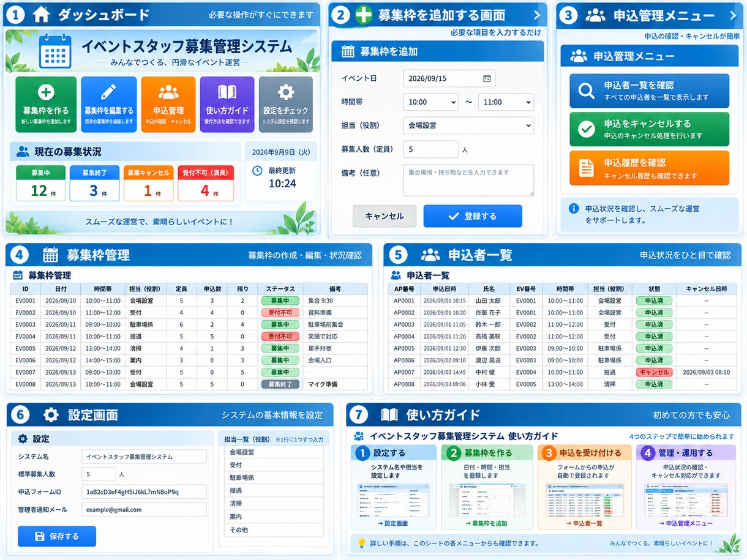Click the 駐車場前集合 note for EV0003
Screen dimensions: 747x560
[x=326, y=324]
